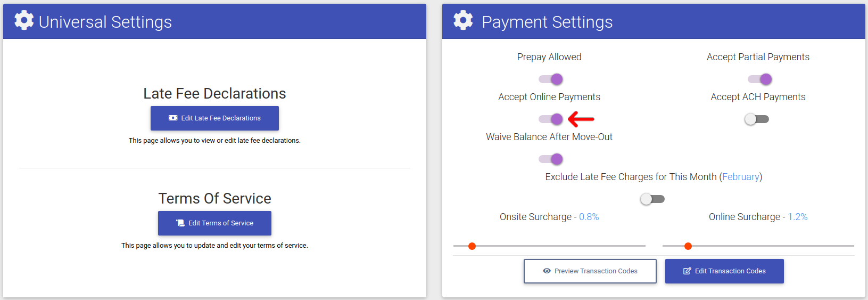Click the February month link

click(741, 177)
